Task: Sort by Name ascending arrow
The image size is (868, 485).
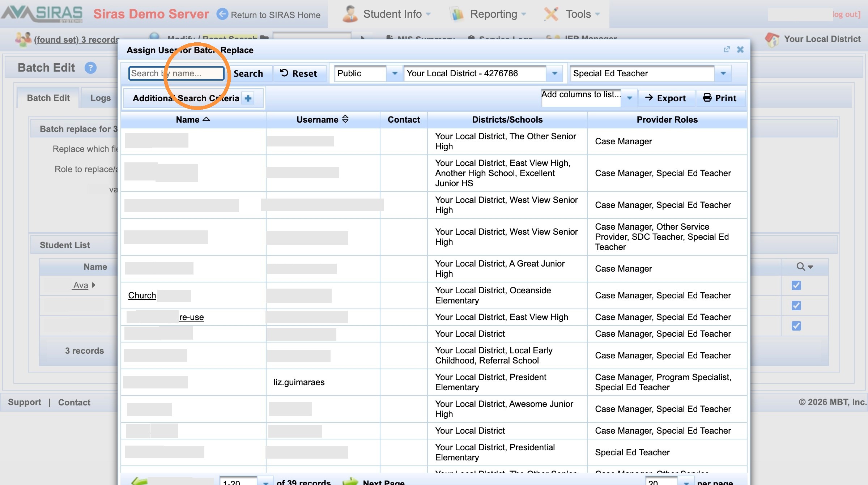Action: 207,119
